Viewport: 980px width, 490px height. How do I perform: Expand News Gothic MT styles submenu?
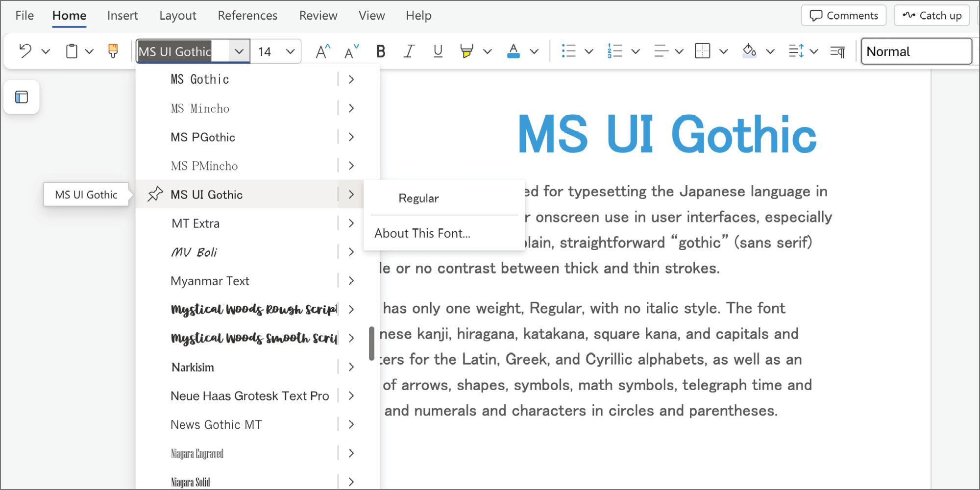click(351, 424)
